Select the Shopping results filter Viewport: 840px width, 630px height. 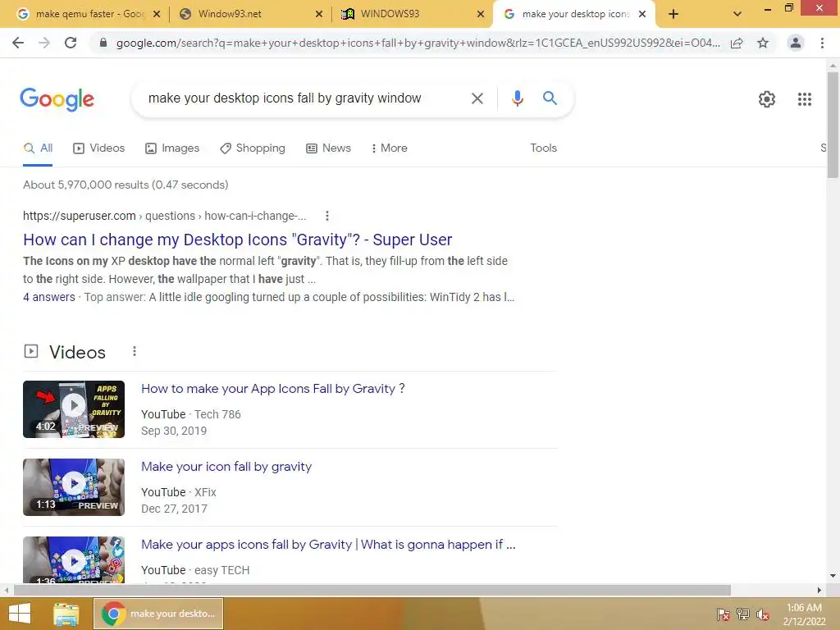click(253, 148)
